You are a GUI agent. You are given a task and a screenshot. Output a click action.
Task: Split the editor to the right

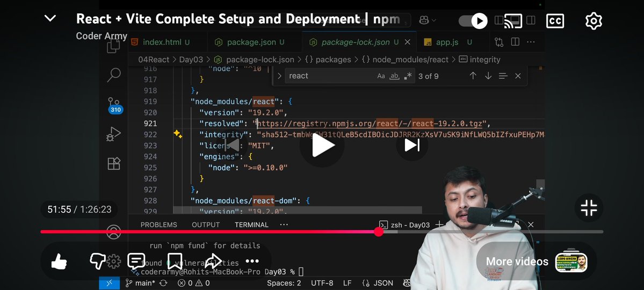click(x=515, y=42)
